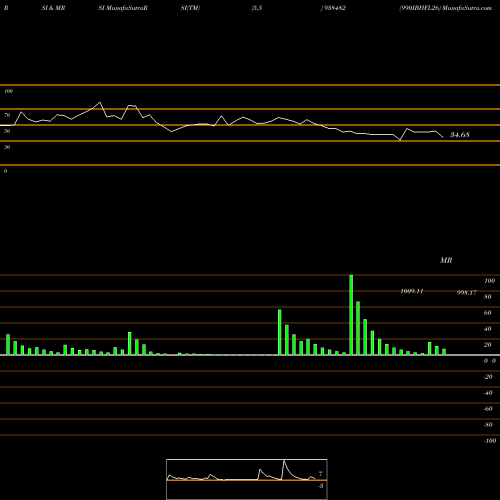Open the mini overview chart thumbnail

click(247, 479)
